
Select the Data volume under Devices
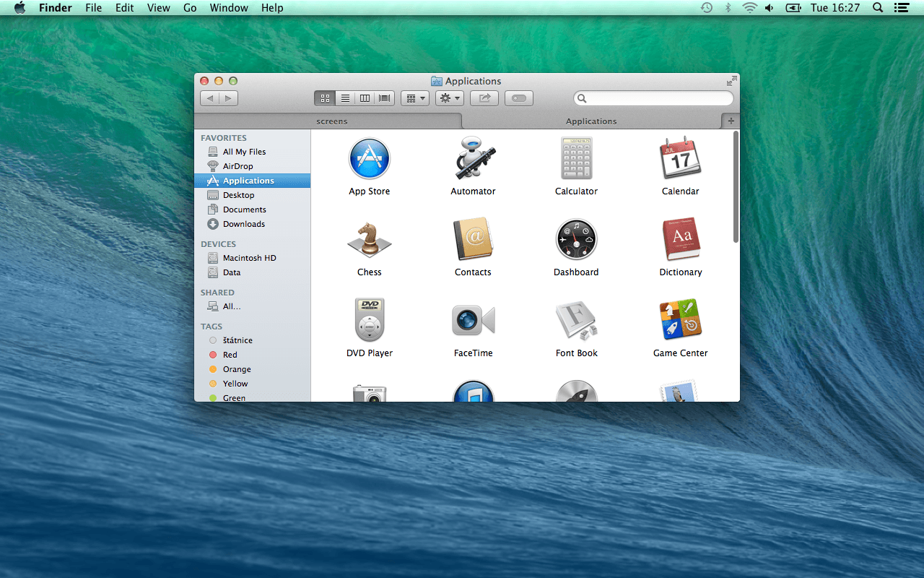point(252,272)
